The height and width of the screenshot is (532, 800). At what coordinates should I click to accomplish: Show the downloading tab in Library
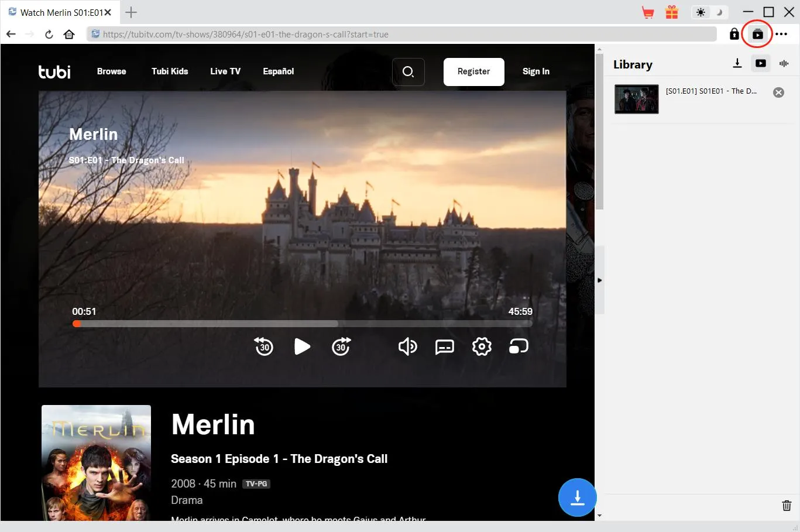[737, 63]
